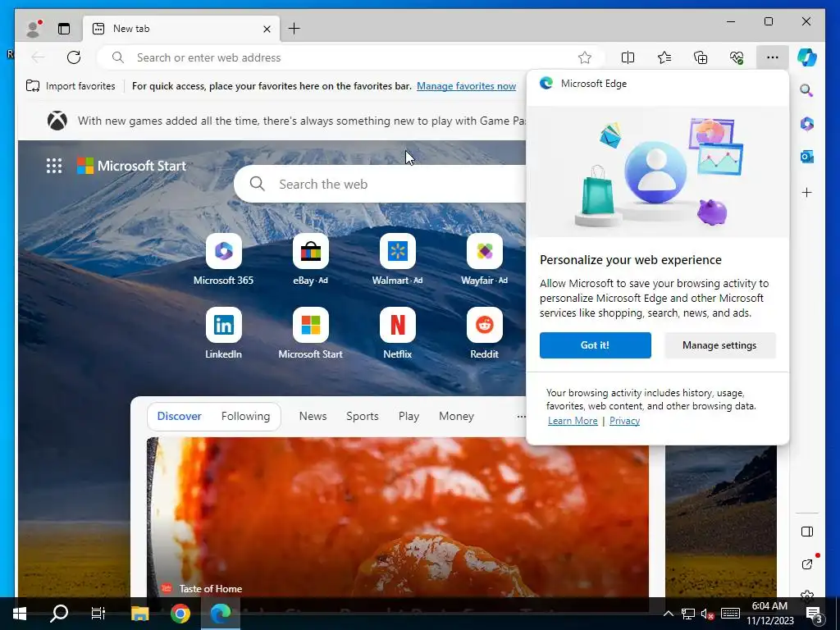The width and height of the screenshot is (840, 630).
Task: Toggle split screen icon
Action: click(x=628, y=57)
